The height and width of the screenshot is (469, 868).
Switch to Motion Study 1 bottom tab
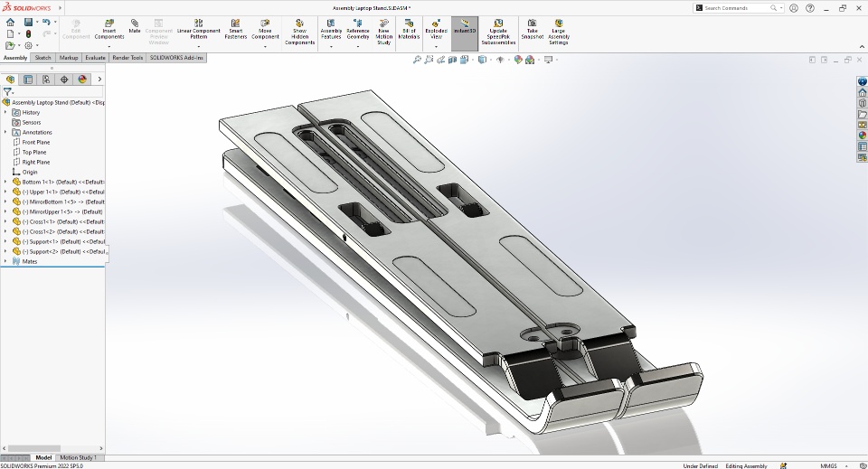[x=78, y=457]
